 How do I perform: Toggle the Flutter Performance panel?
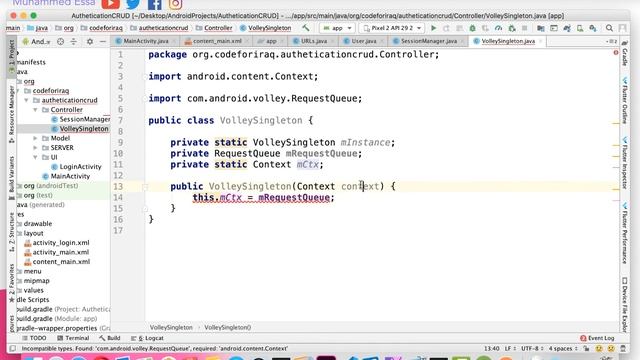click(624, 233)
